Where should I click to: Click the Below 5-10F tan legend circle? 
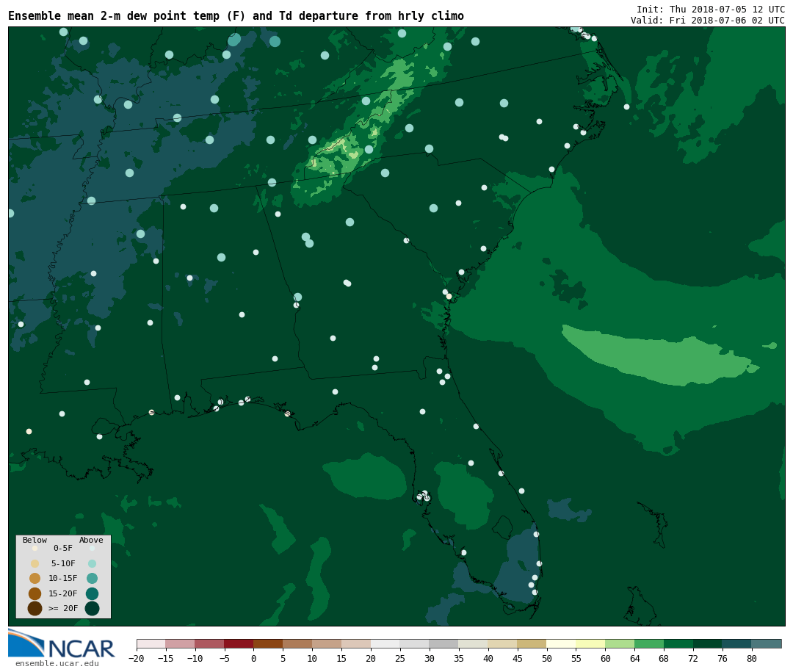point(35,563)
